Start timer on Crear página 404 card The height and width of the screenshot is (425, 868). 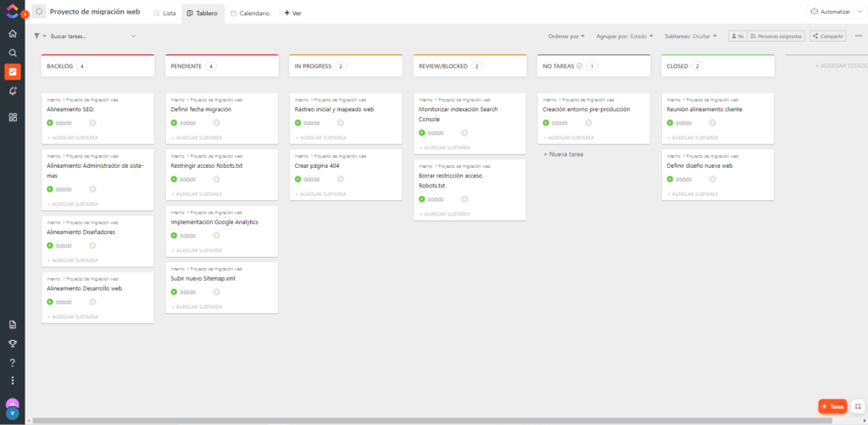coord(298,179)
